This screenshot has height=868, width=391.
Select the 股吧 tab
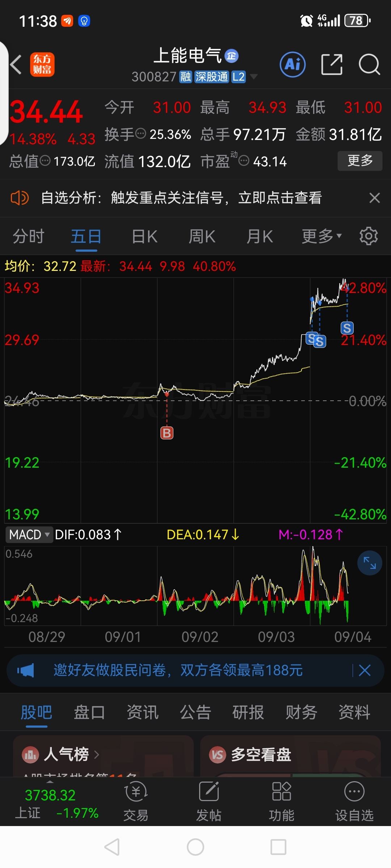[37, 712]
